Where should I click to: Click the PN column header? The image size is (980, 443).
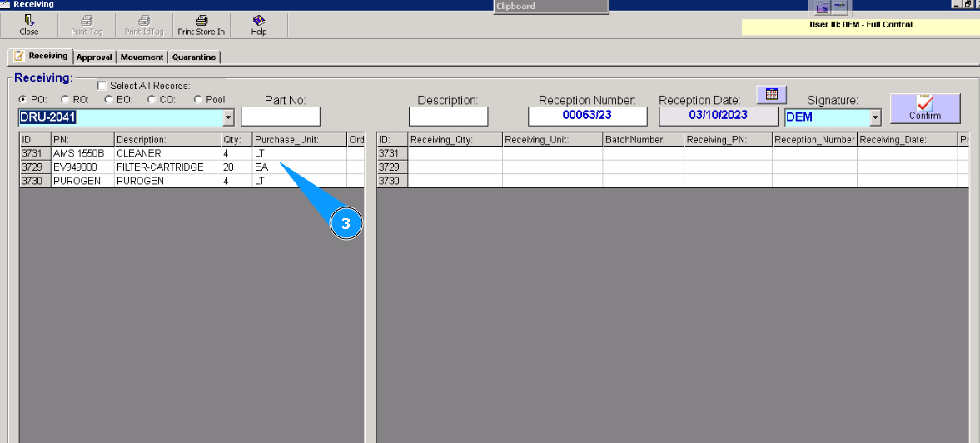click(x=82, y=139)
